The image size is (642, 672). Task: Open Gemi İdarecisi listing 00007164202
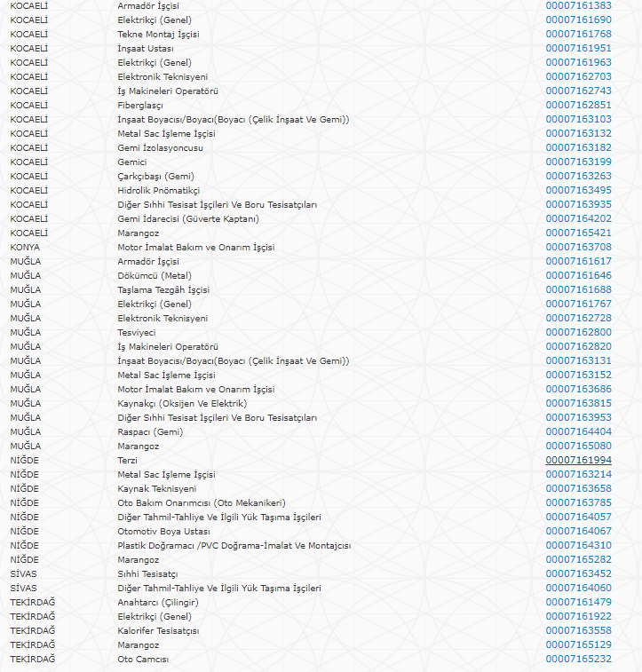(x=578, y=218)
